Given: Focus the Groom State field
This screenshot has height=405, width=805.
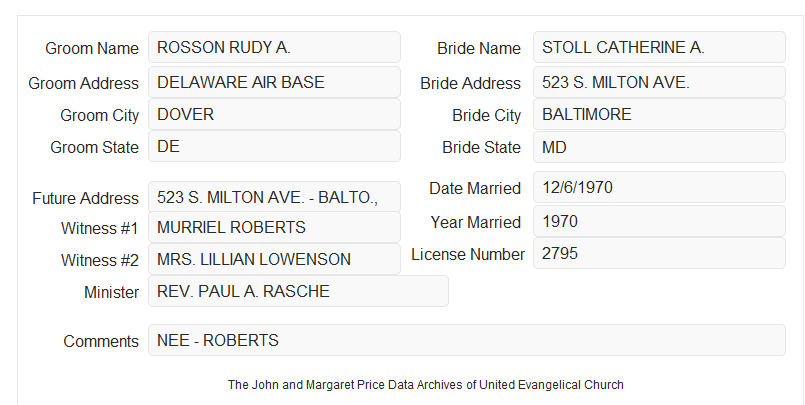Looking at the screenshot, I should pyautogui.click(x=274, y=146).
